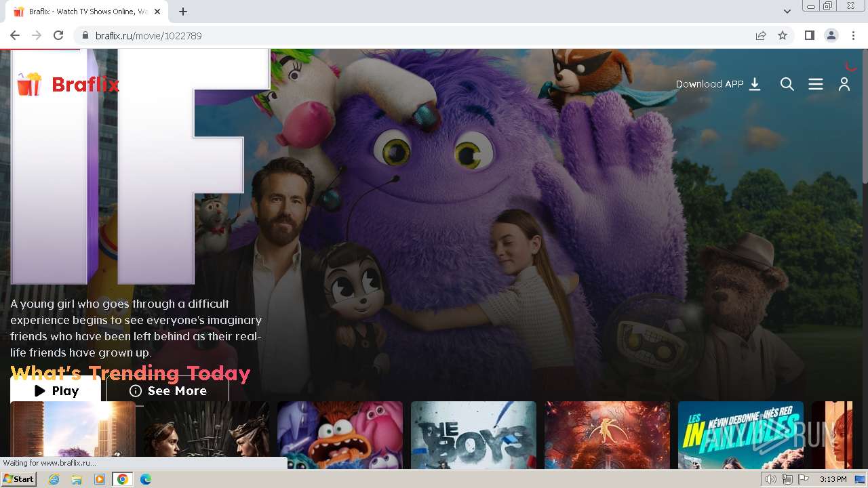
Task: Share this page icon
Action: click(x=761, y=35)
